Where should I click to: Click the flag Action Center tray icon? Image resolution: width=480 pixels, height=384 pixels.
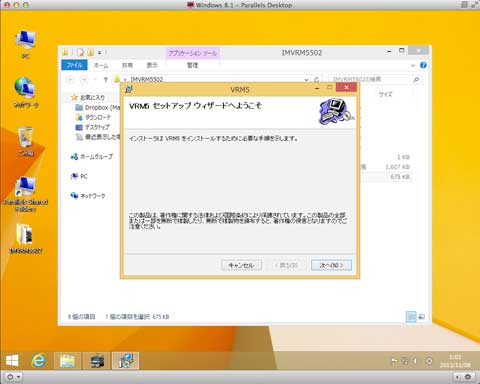click(394, 361)
